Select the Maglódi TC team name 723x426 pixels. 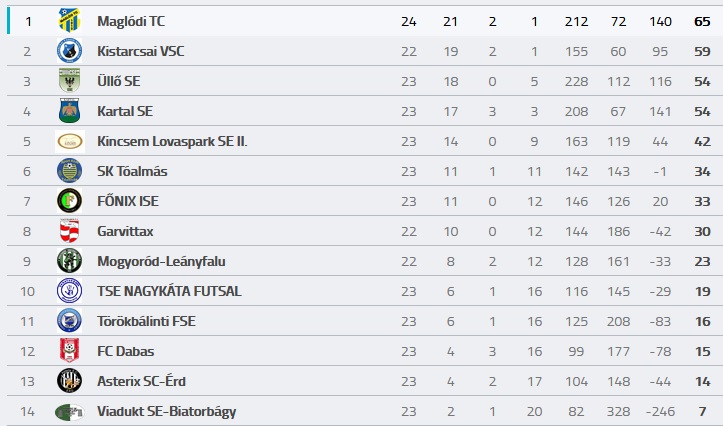click(131, 21)
